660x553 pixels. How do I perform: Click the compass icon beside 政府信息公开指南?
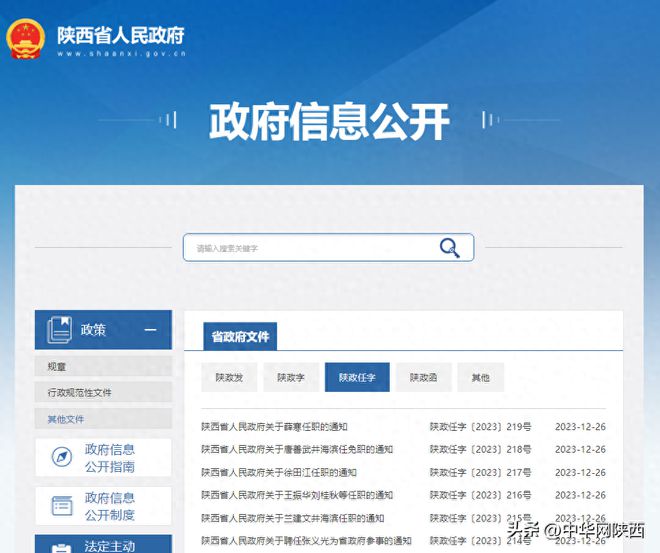pos(61,458)
